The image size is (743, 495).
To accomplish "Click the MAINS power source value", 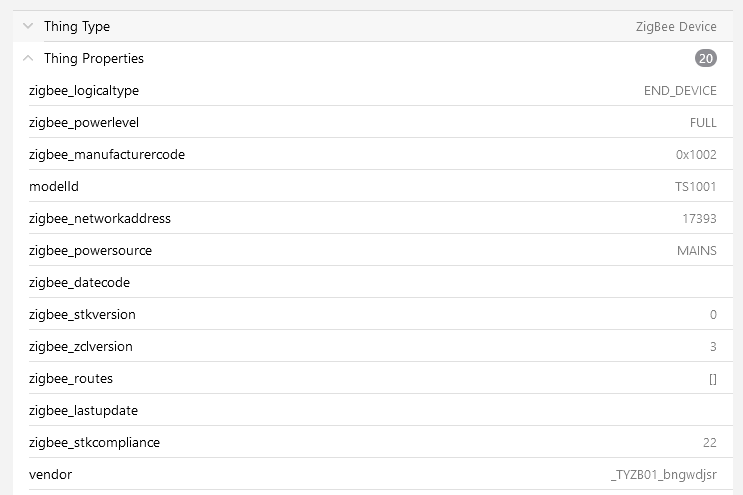I will 697,250.
